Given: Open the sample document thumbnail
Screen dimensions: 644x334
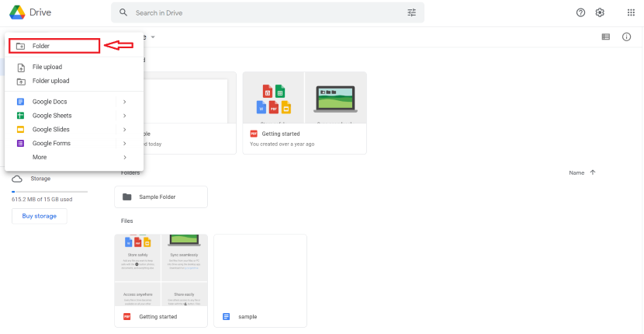Looking at the screenshot, I should click(x=261, y=270).
